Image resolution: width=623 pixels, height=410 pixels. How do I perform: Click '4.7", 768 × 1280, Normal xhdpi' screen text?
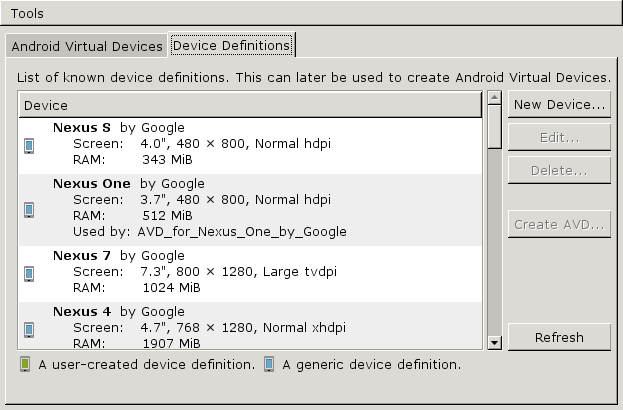tap(243, 328)
